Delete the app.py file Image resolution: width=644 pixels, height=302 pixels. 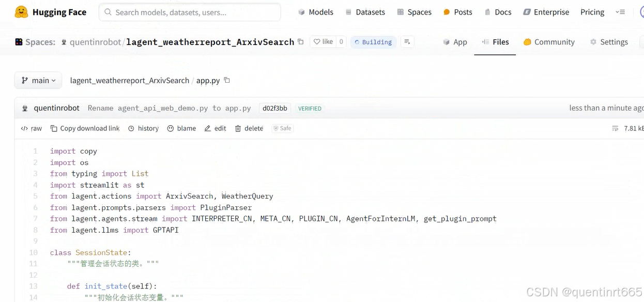click(x=249, y=128)
